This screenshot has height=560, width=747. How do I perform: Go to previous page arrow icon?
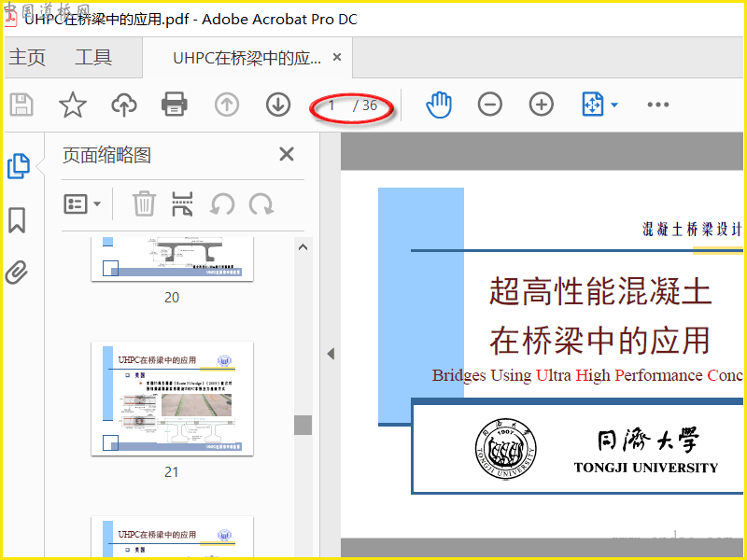point(227,105)
